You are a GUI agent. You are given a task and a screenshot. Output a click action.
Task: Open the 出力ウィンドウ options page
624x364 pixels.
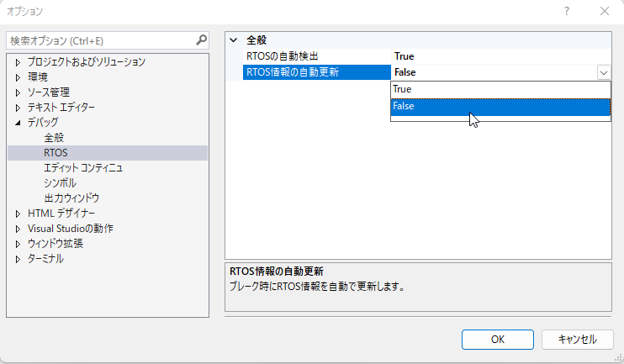tap(71, 198)
